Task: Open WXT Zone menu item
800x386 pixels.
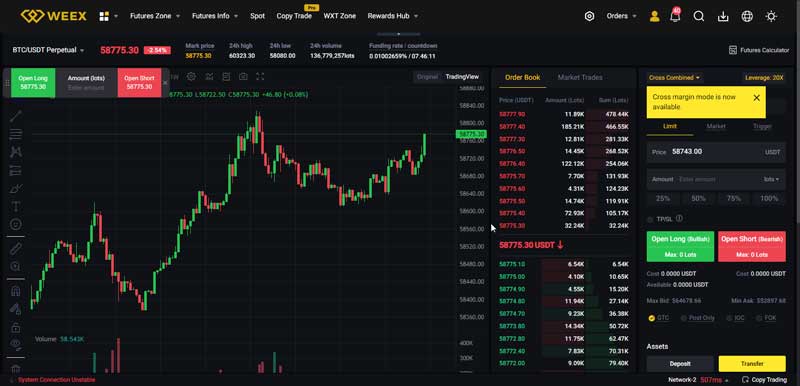Action: coord(340,16)
